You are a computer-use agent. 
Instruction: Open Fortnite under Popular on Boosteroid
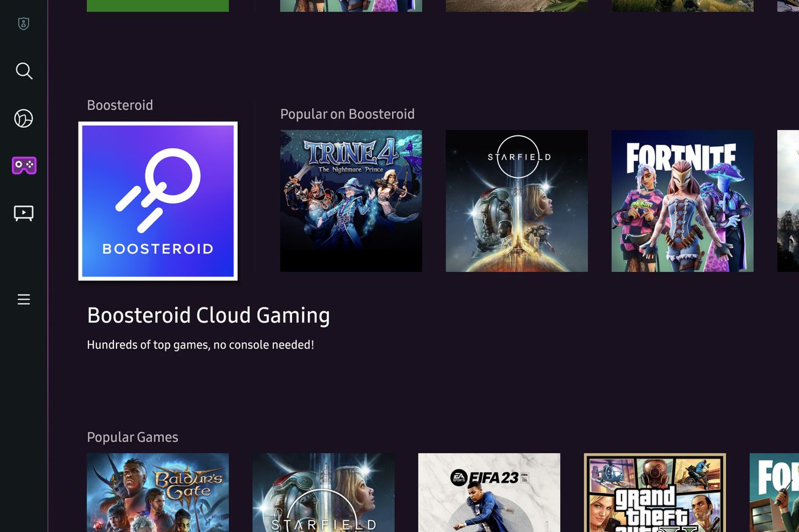pos(682,200)
